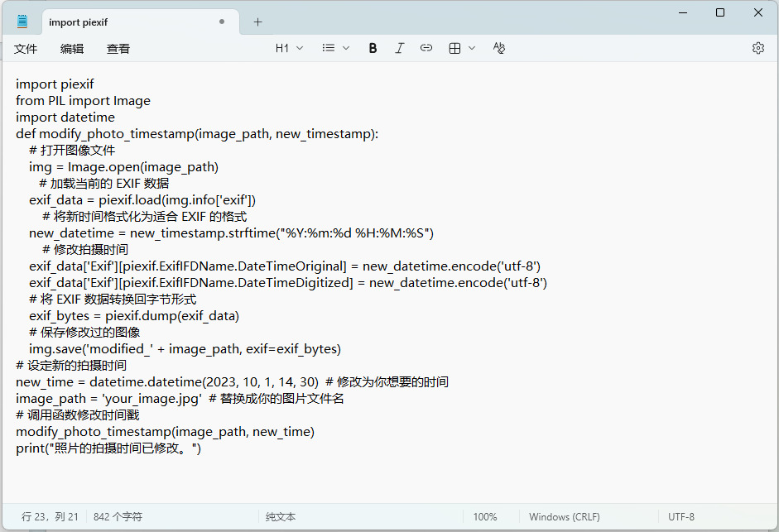The height and width of the screenshot is (532, 779).
Task: Click the comment '# 修改拍摄时间'
Action: coord(85,249)
